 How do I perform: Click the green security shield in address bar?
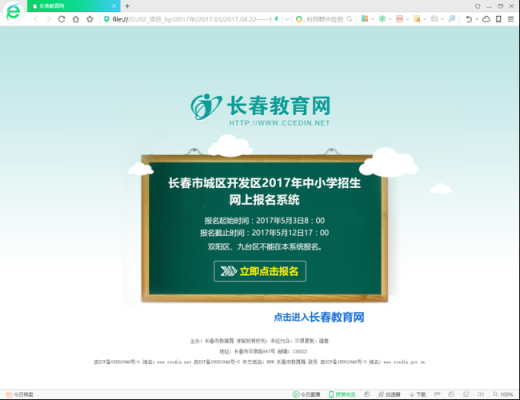point(107,19)
